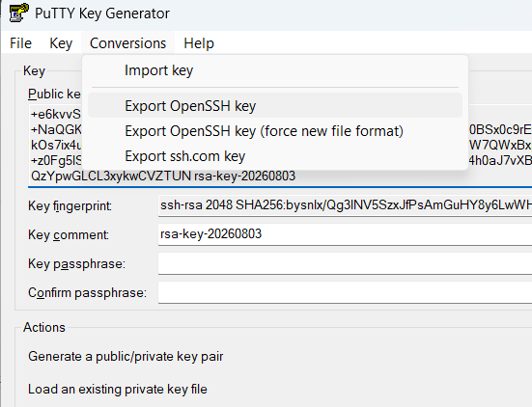The width and height of the screenshot is (532, 407).
Task: Choose Import key from the menu
Action: coord(275,70)
